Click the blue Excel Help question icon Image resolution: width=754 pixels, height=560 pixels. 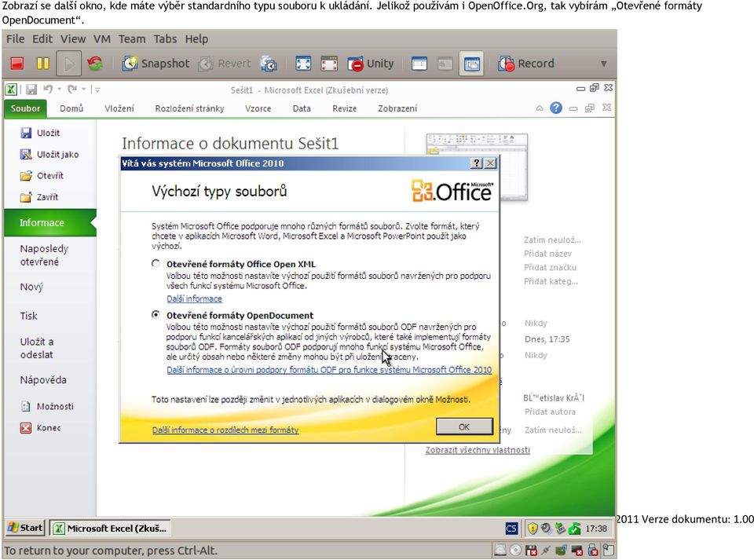click(x=556, y=108)
